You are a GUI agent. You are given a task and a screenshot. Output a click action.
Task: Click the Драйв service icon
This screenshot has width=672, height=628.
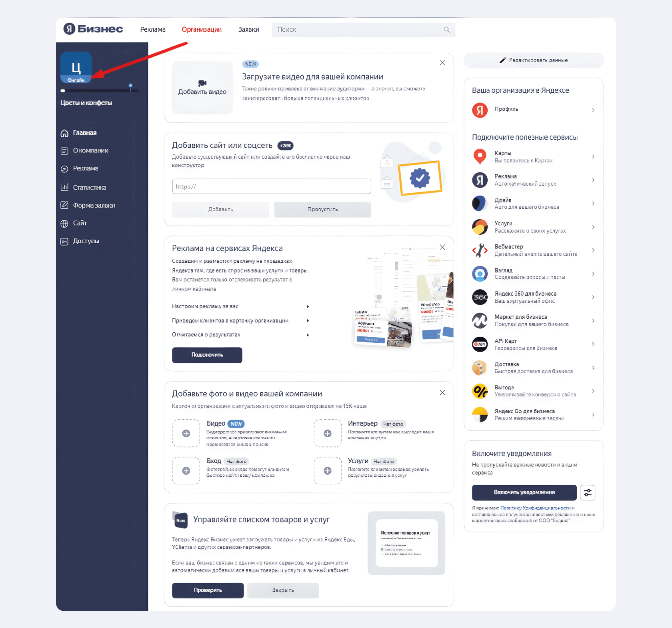point(480,203)
